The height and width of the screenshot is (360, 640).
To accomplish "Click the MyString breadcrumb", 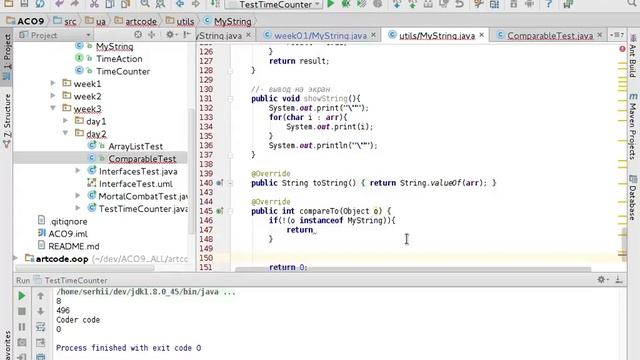I will tap(227, 21).
